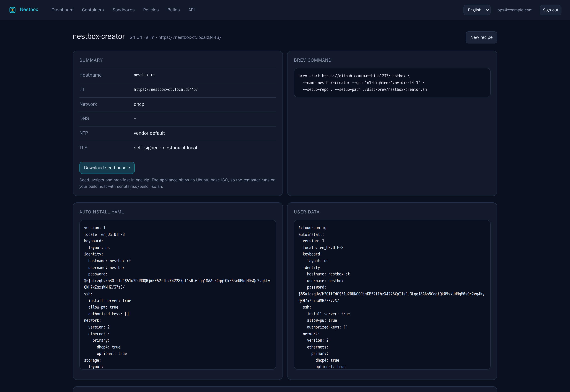Viewport: 570px width, 392px height.
Task: Select the Network value dhcp
Action: pyautogui.click(x=139, y=104)
